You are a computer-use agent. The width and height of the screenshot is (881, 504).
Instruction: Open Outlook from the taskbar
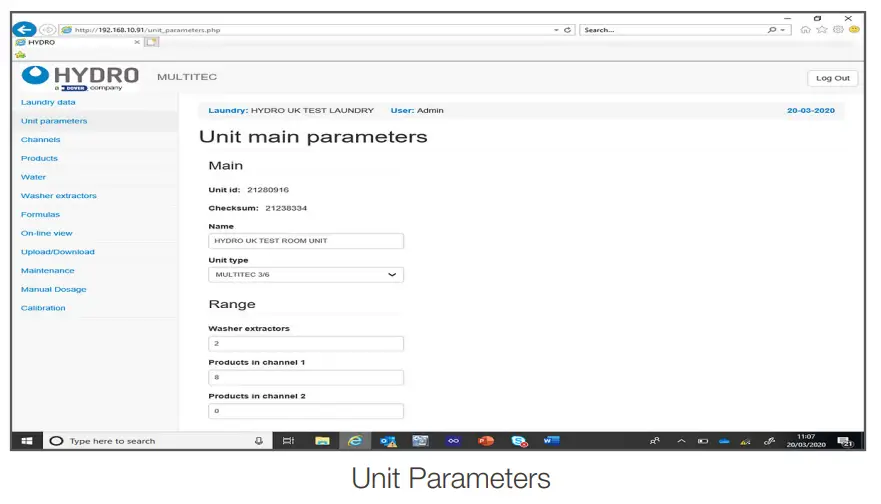click(x=388, y=441)
